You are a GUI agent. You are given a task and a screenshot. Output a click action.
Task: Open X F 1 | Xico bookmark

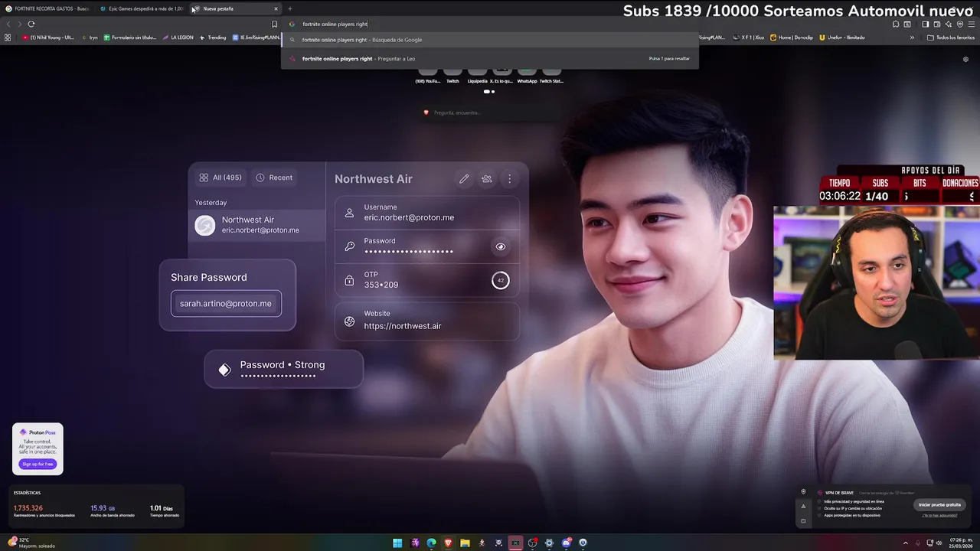749,37
